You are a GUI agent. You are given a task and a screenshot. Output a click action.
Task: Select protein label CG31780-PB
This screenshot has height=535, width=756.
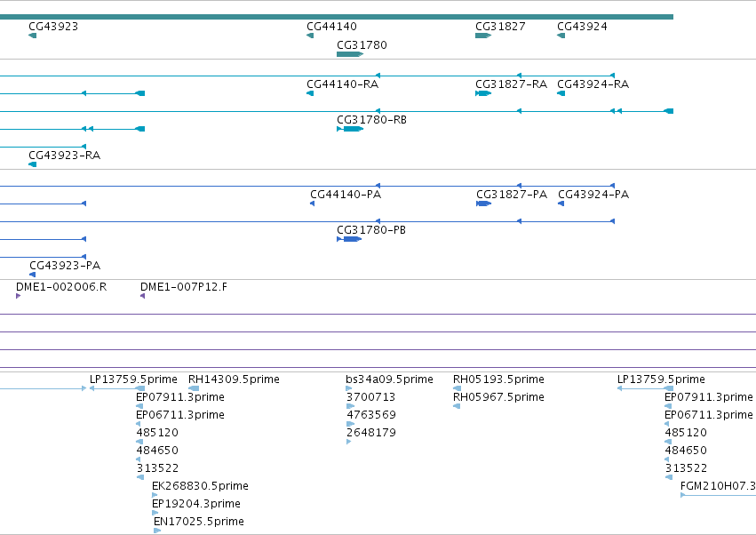(370, 230)
